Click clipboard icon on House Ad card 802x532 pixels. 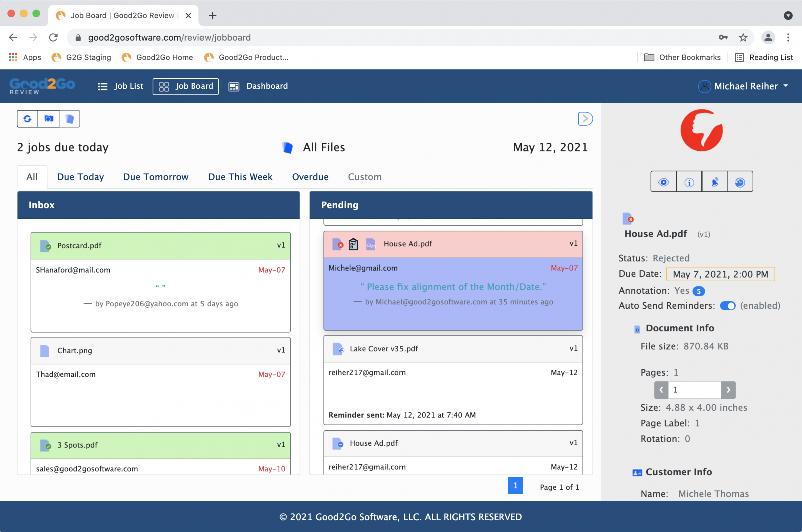click(353, 244)
